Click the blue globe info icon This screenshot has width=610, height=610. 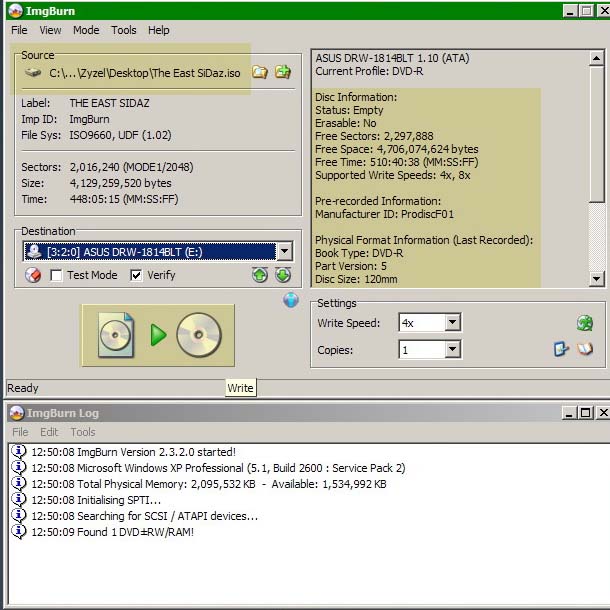point(291,300)
